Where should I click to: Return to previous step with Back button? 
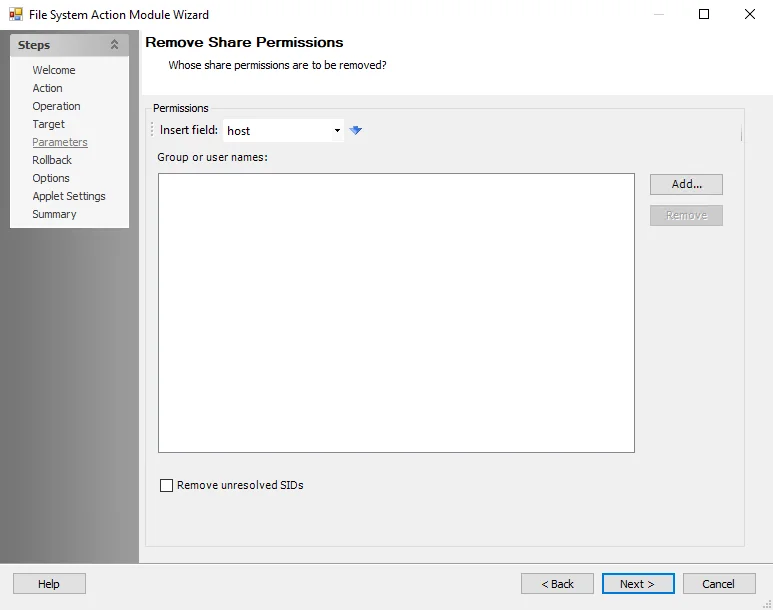coord(557,584)
